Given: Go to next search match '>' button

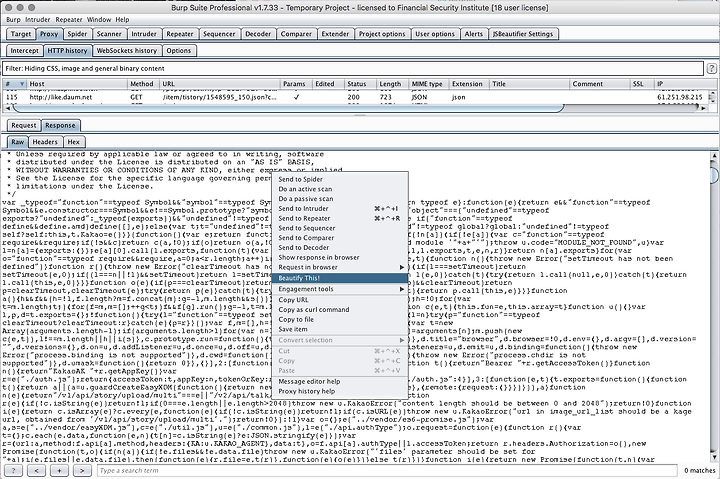Looking at the screenshot, I should pos(82,470).
